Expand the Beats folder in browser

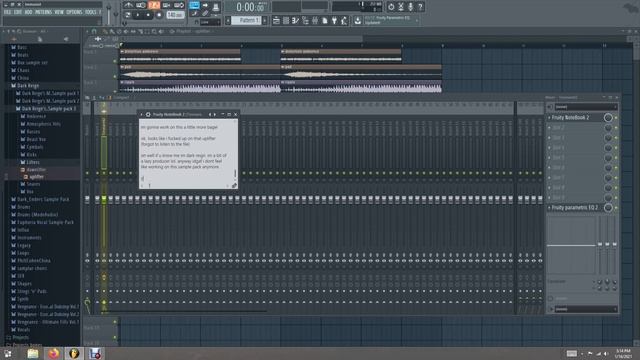point(23,55)
